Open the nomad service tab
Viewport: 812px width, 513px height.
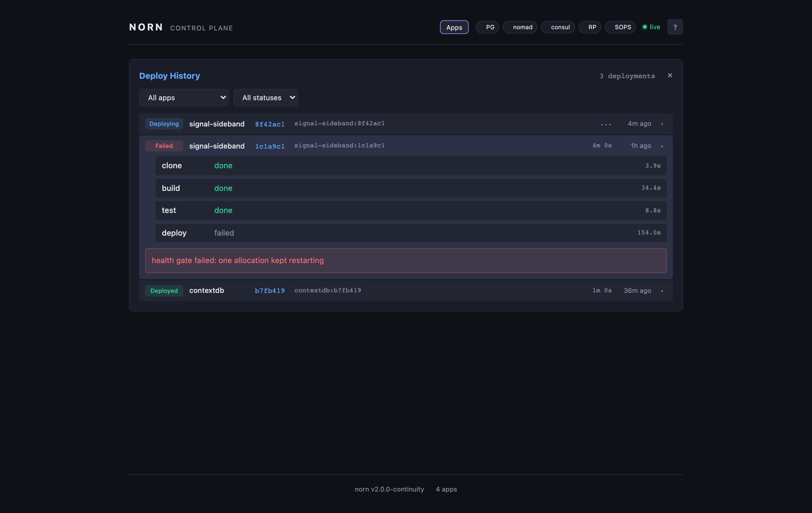[x=520, y=27]
